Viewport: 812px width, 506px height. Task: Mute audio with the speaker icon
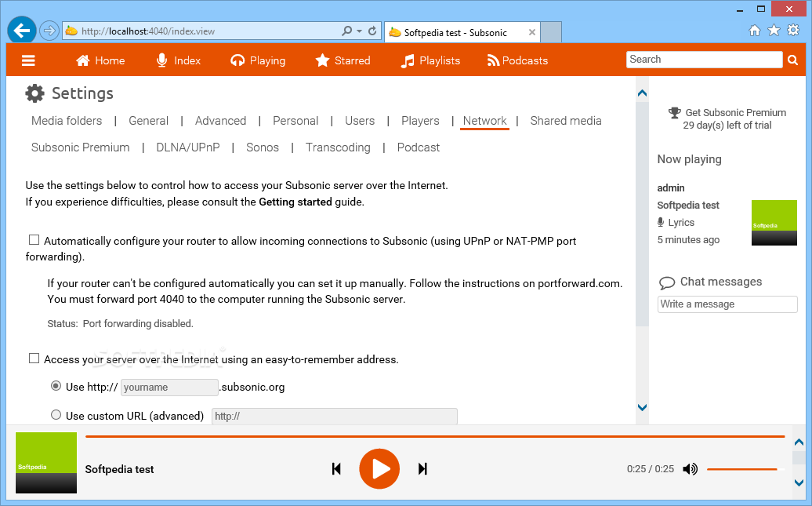click(x=691, y=469)
